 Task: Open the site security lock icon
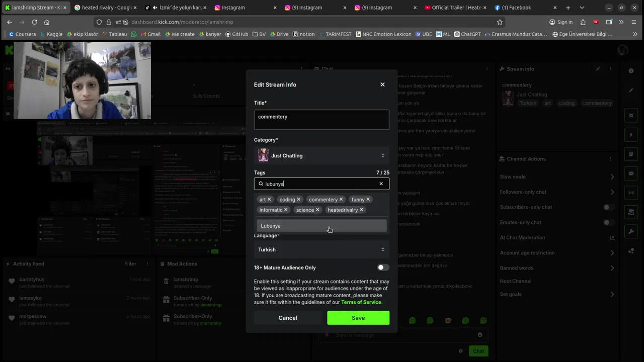point(109,22)
